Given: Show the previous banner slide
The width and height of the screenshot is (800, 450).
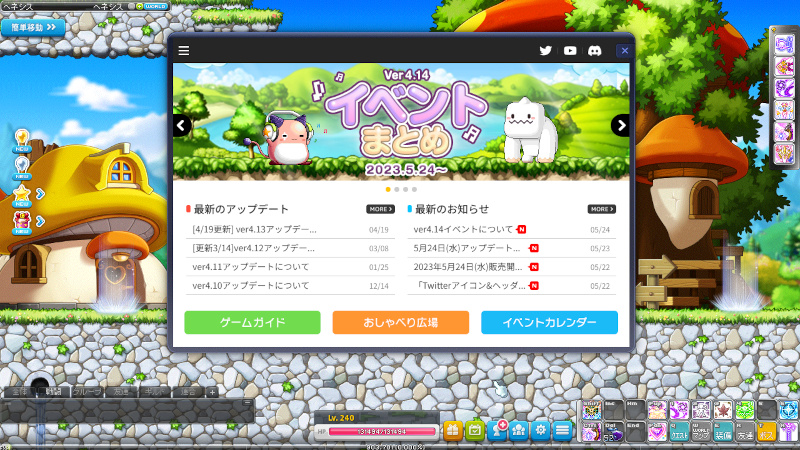Looking at the screenshot, I should 182,126.
